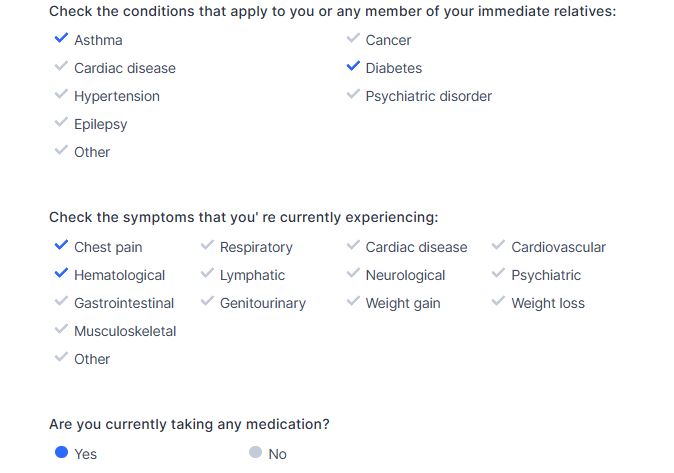The image size is (674, 473).
Task: Check the Gastrointestinal symptom
Action: [x=62, y=303]
